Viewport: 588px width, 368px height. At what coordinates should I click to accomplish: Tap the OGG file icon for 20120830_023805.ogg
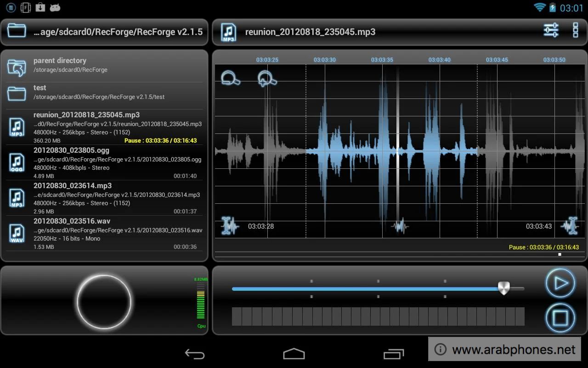(x=17, y=162)
